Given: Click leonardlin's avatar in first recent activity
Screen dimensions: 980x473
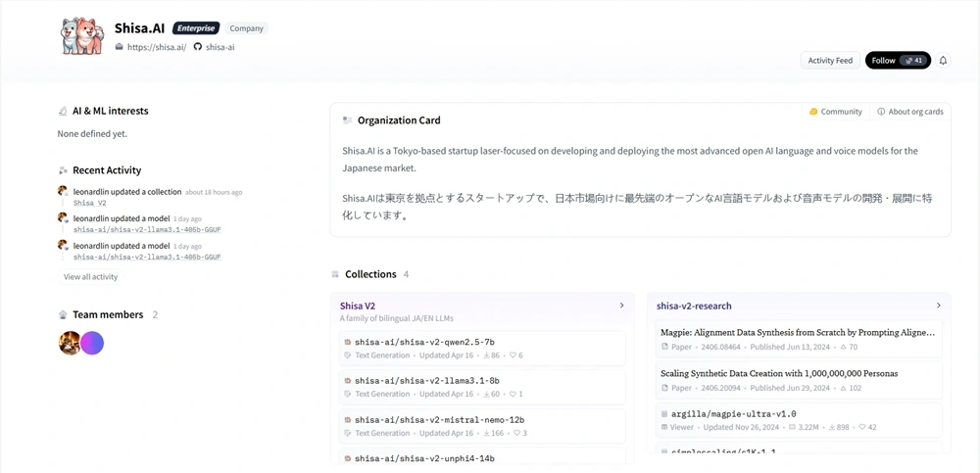Looking at the screenshot, I should pos(64,192).
